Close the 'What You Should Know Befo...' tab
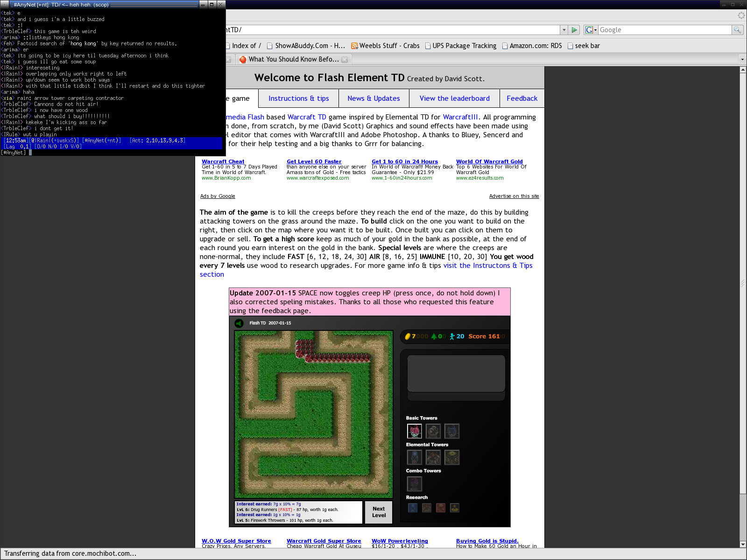The image size is (747, 560). point(345,59)
